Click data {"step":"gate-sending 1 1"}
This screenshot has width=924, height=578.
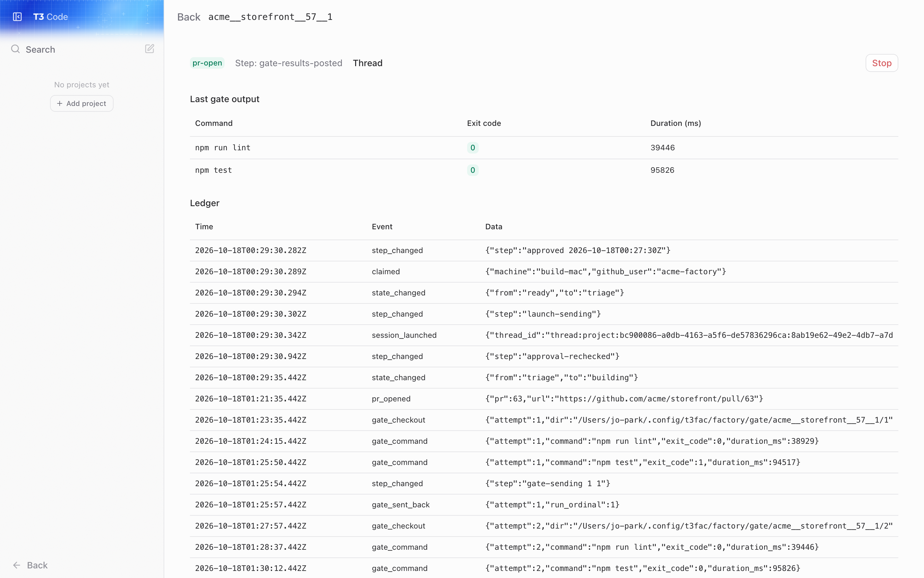548,483
